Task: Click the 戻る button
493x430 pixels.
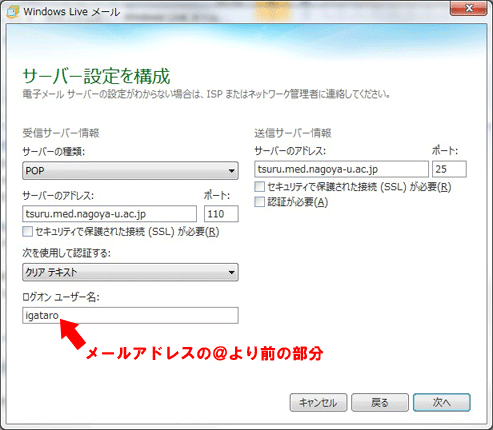Action: pos(380,402)
